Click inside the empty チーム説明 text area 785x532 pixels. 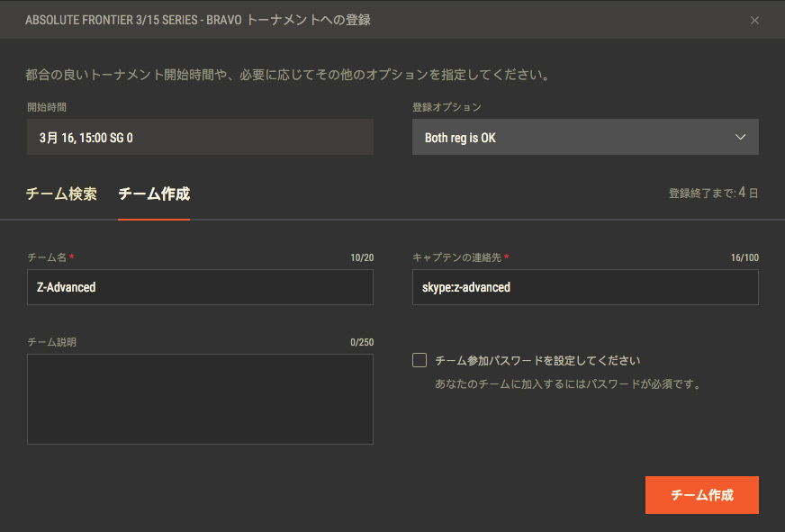[200, 399]
